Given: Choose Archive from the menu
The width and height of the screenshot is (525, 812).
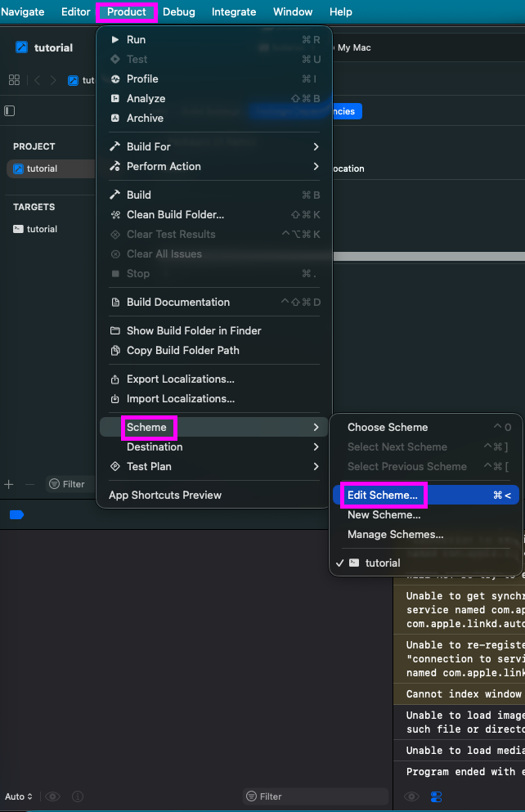Looking at the screenshot, I should click(x=214, y=119).
